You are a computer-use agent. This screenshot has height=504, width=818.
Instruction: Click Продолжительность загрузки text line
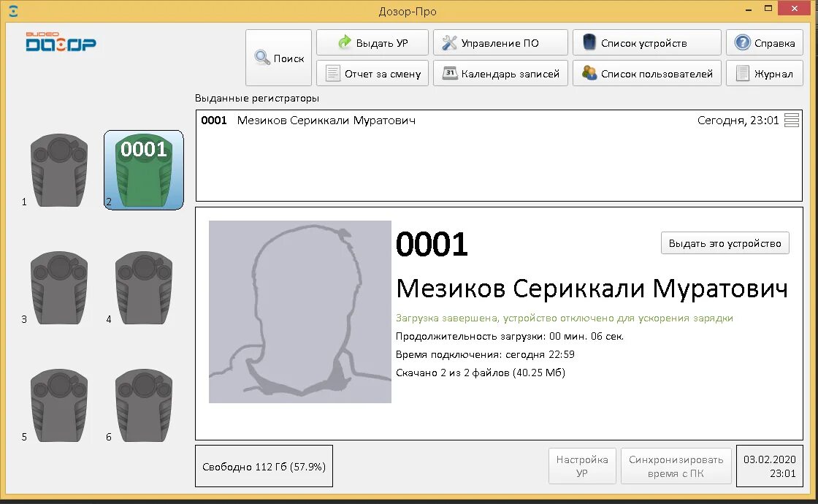tap(510, 336)
